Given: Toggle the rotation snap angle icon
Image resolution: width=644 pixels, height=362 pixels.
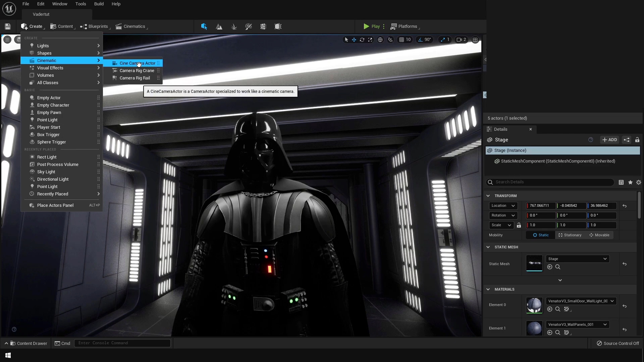Looking at the screenshot, I should pos(420,40).
